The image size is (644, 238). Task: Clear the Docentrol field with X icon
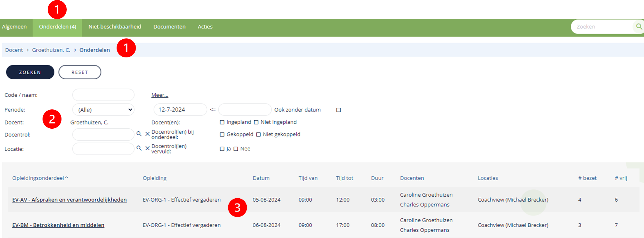pyautogui.click(x=147, y=134)
